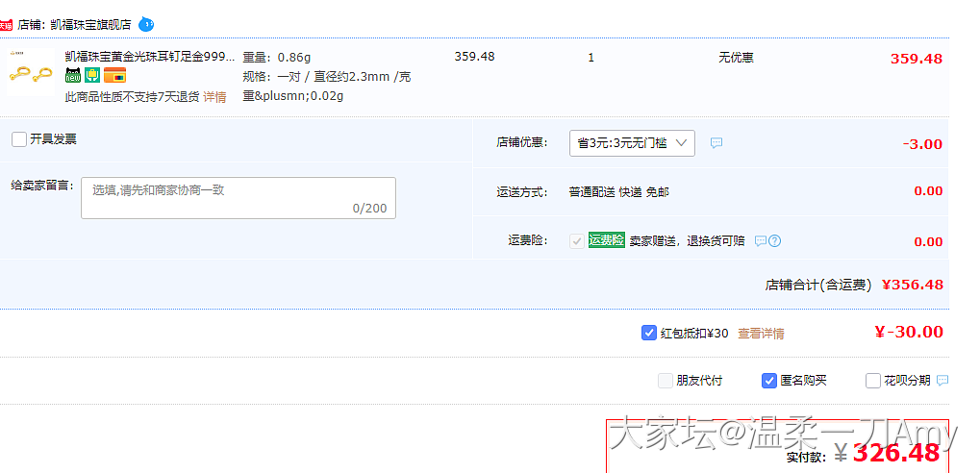This screenshot has width=980, height=473.
Task: Click the question mark help icon for freight insurance
Action: pos(775,241)
